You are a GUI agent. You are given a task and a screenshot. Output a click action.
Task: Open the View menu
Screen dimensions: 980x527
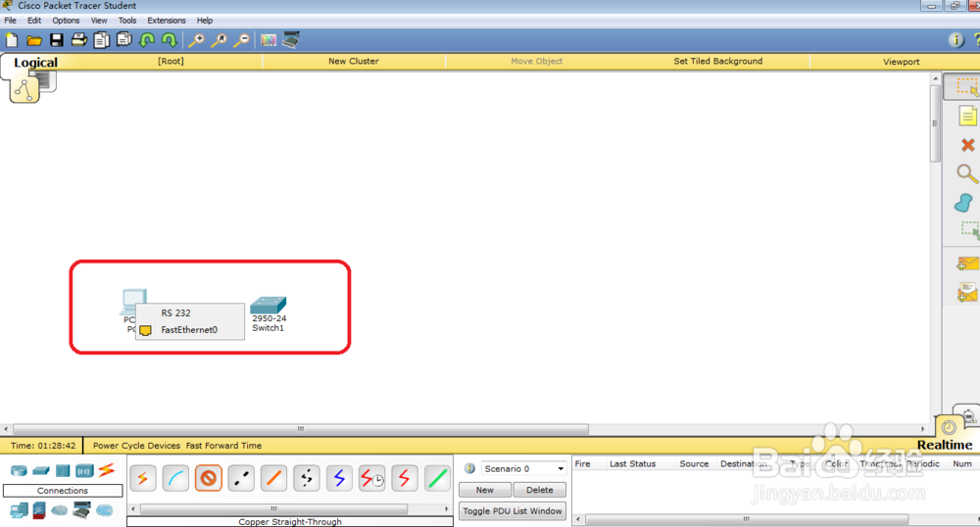point(99,20)
